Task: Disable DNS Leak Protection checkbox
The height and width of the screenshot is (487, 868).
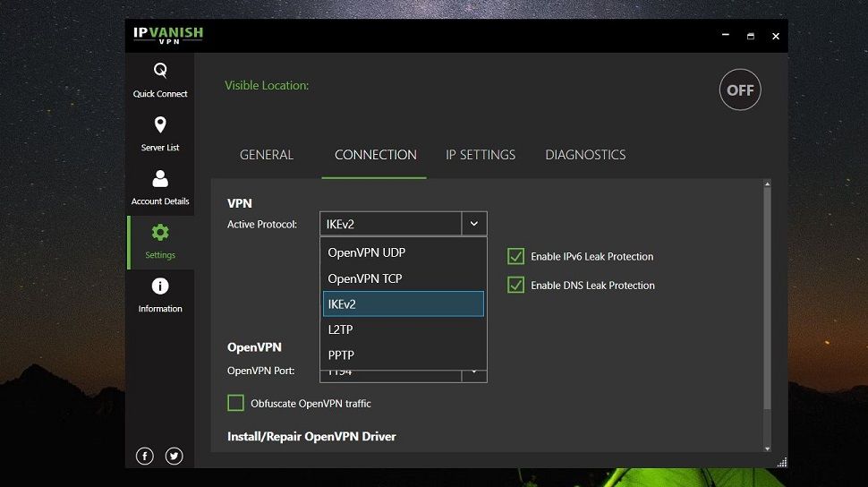Action: (x=515, y=285)
